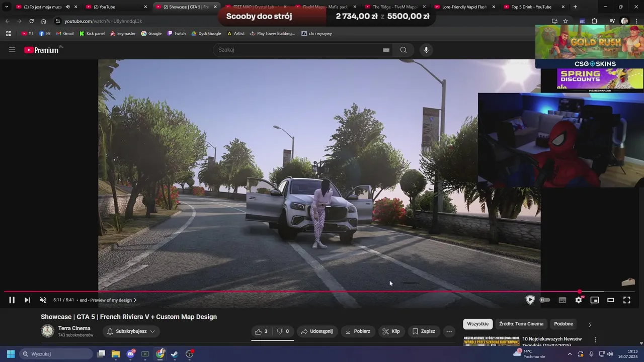Start voice search with microphone
The height and width of the screenshot is (362, 644).
coord(426,50)
